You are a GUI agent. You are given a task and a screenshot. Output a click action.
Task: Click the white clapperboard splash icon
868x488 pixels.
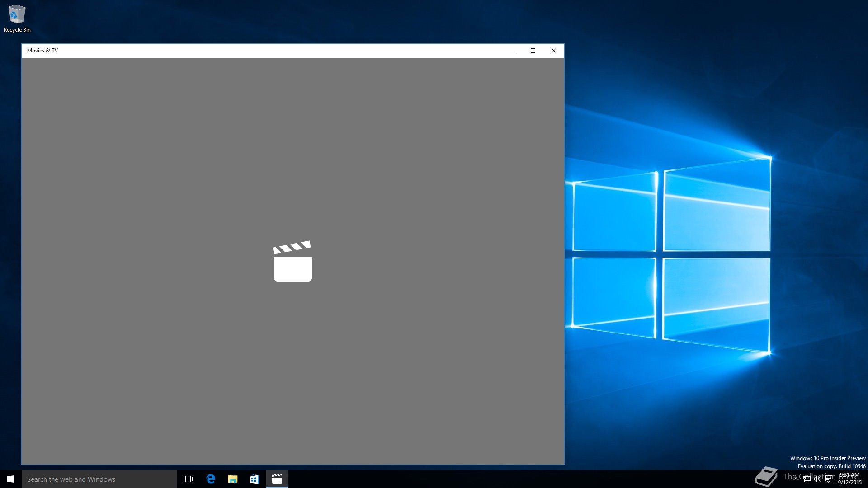click(292, 261)
